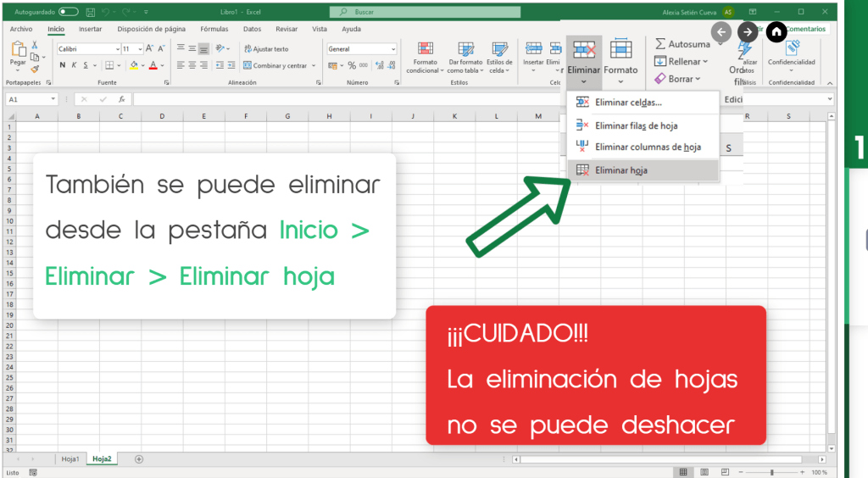
Task: Apply the percent style format
Action: (352, 65)
